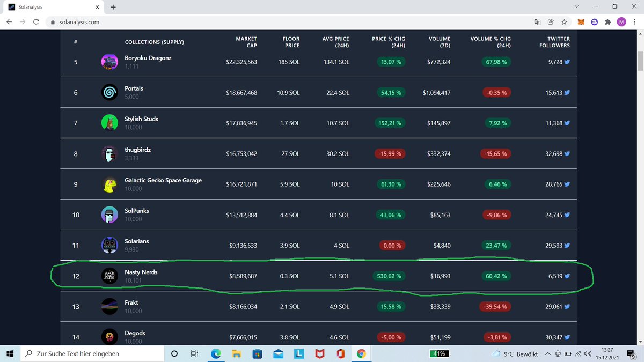Open the Portals collection
The width and height of the screenshot is (644, 362).
[134, 88]
